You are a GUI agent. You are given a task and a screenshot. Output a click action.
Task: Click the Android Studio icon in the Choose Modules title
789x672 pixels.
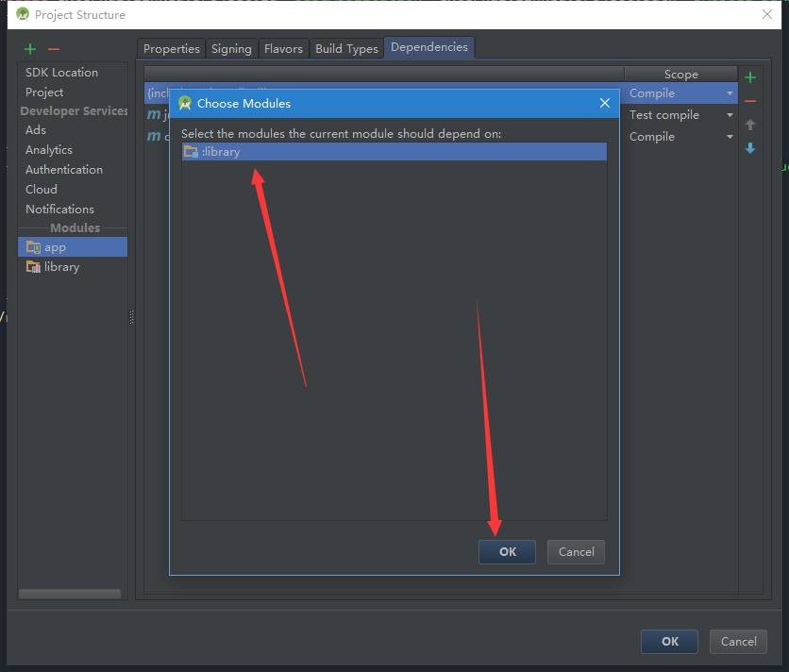[x=185, y=103]
